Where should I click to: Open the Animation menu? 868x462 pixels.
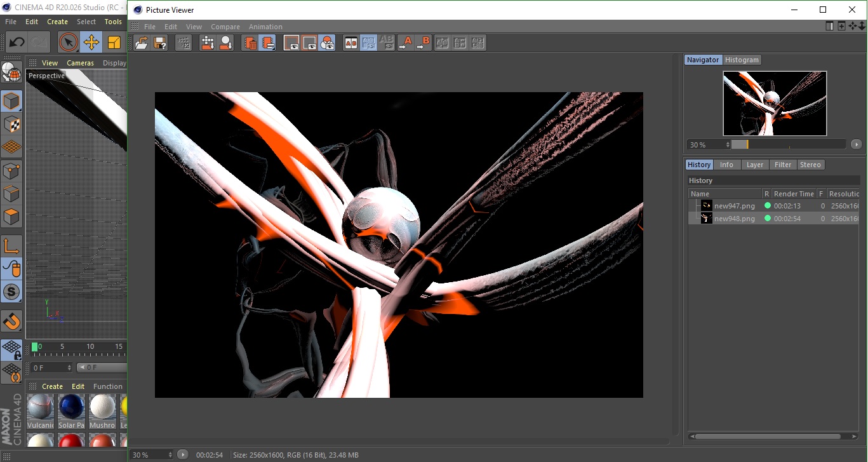pyautogui.click(x=265, y=27)
